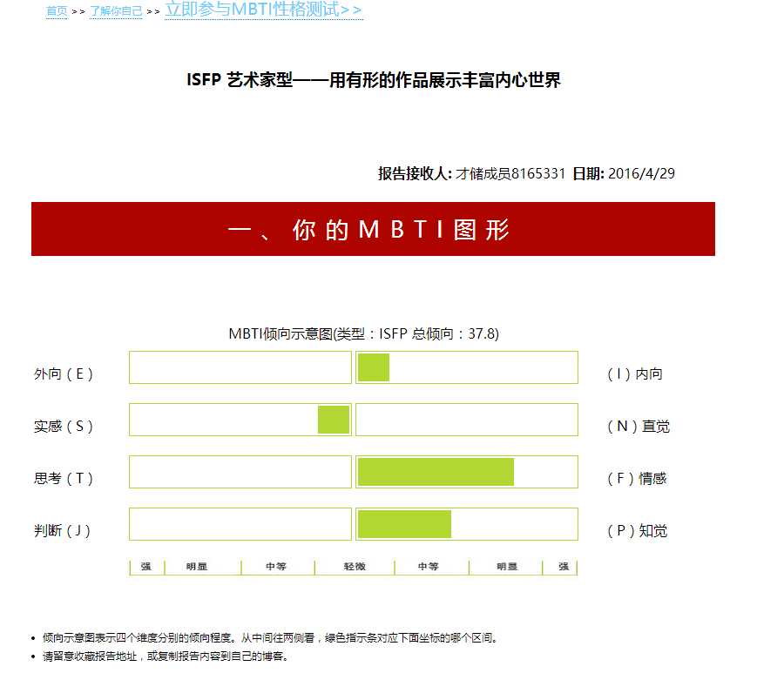Click the (N) 直觉 axis label
Viewport: 784px width, 673px height.
639,427
